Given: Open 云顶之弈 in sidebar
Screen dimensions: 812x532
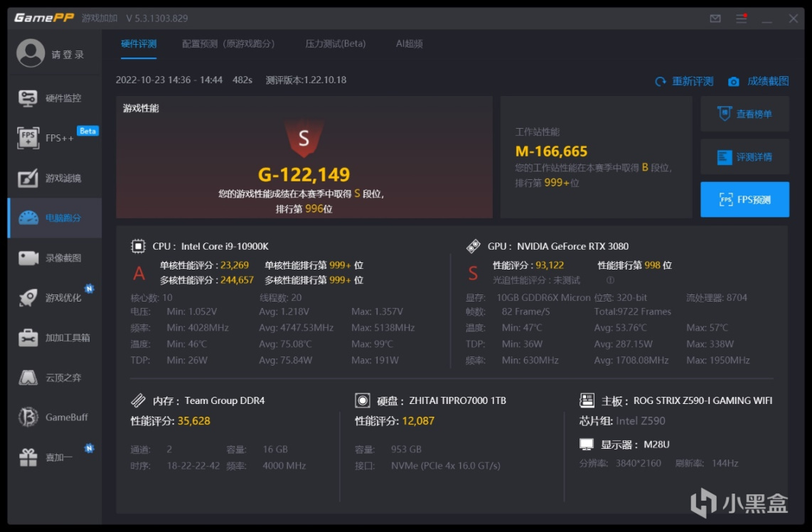Looking at the screenshot, I should point(55,377).
